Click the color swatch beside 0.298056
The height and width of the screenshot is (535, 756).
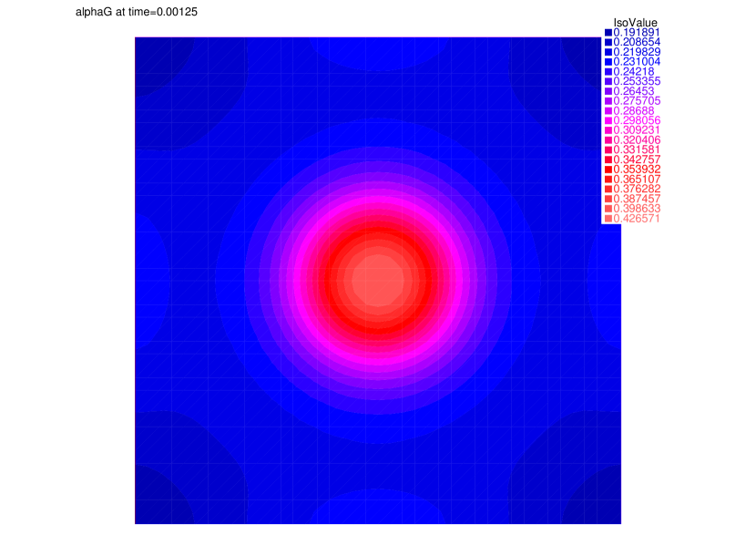point(608,120)
